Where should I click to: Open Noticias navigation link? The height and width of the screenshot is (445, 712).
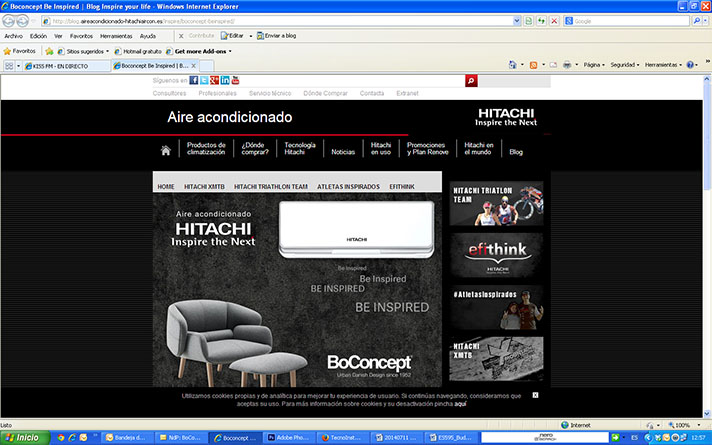pyautogui.click(x=343, y=152)
